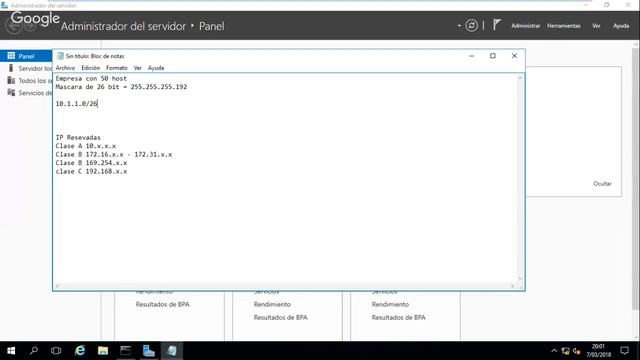Click the refresh icon in Server Manager header
This screenshot has height=360, width=640.
[x=471, y=26]
